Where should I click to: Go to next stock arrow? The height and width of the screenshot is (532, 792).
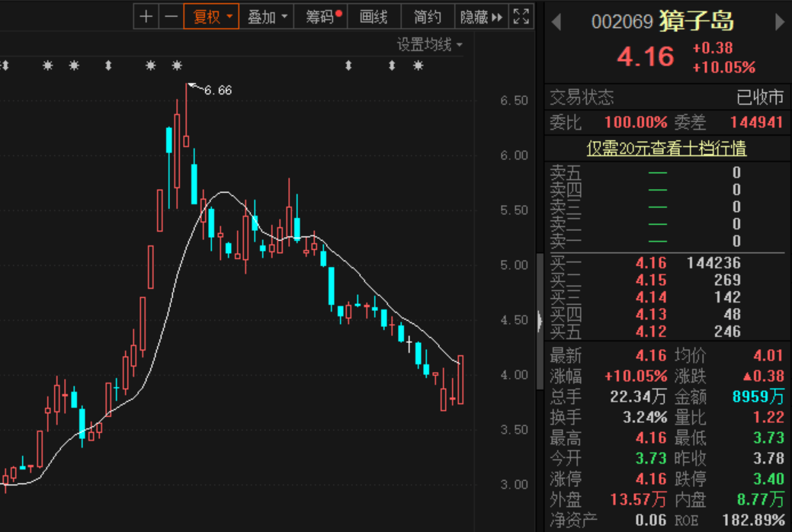click(780, 22)
